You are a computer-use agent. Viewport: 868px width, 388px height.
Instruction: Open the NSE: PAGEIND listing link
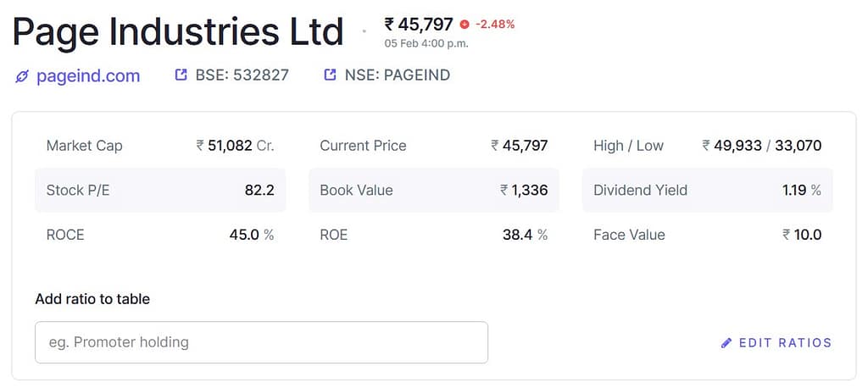pyautogui.click(x=397, y=75)
